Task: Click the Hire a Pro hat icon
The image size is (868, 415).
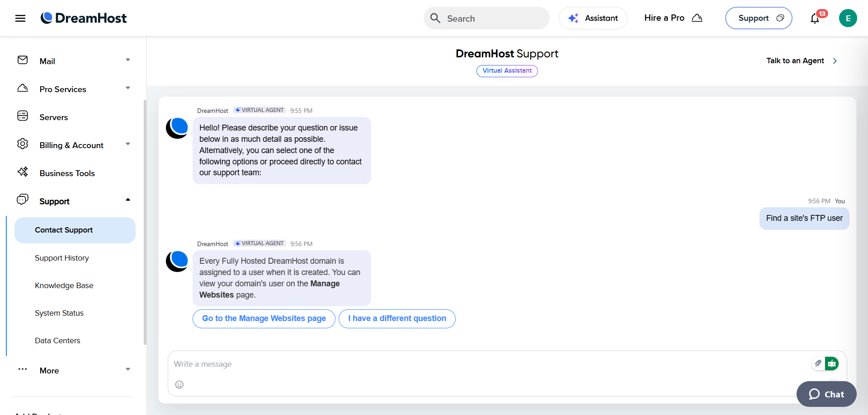Action: tap(697, 18)
